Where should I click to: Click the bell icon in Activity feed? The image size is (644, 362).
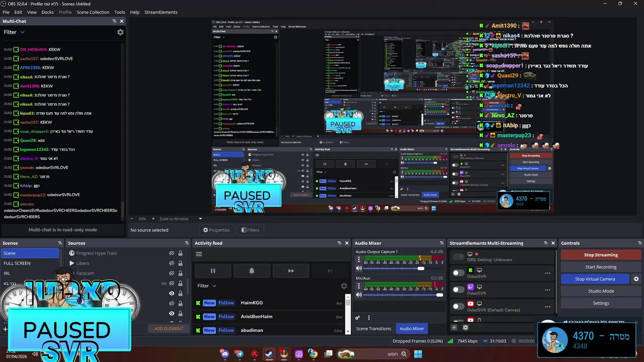[252, 270]
